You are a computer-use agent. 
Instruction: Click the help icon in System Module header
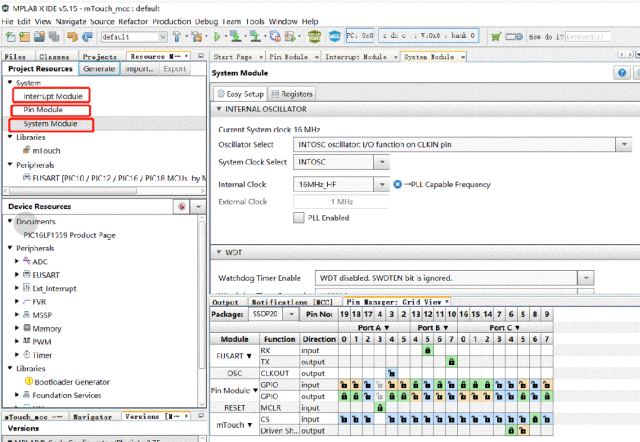tap(623, 74)
